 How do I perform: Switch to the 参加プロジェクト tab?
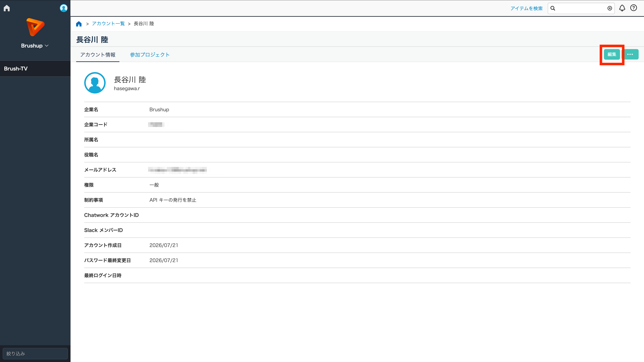coord(150,55)
